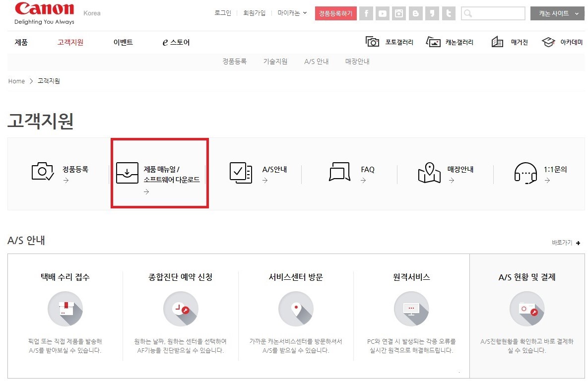Open the e스토어 main menu
The width and height of the screenshot is (588, 386).
(176, 42)
